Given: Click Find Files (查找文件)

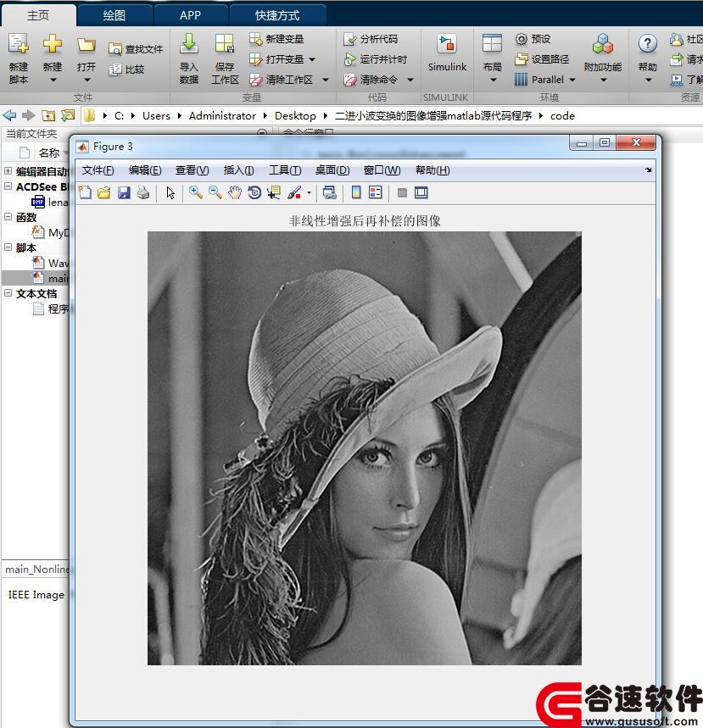Looking at the screenshot, I should [x=136, y=49].
